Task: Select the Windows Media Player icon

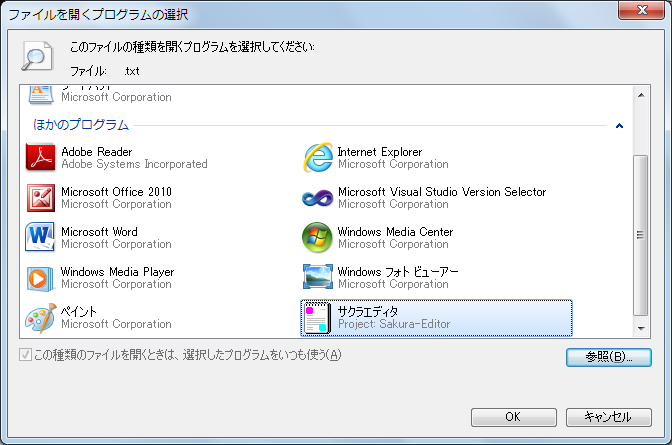Action: (40, 279)
